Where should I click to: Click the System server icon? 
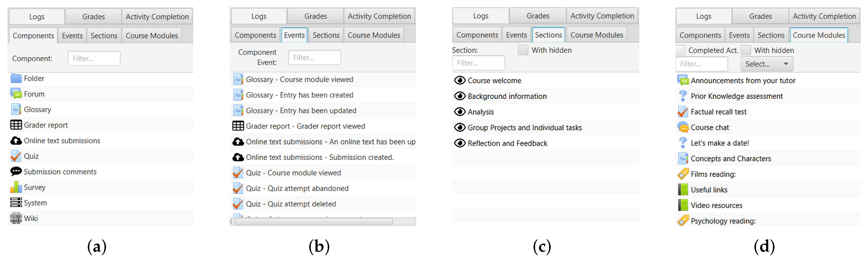16,203
